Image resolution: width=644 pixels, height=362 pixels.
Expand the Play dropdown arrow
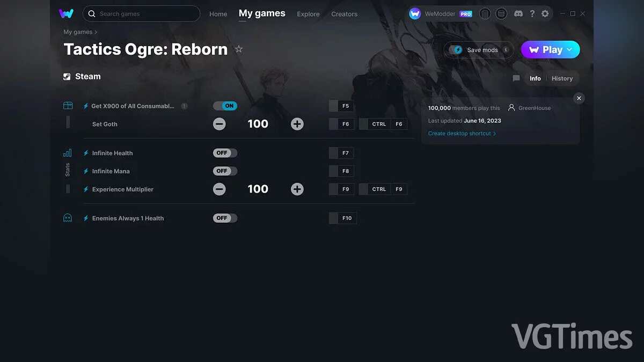coord(570,50)
